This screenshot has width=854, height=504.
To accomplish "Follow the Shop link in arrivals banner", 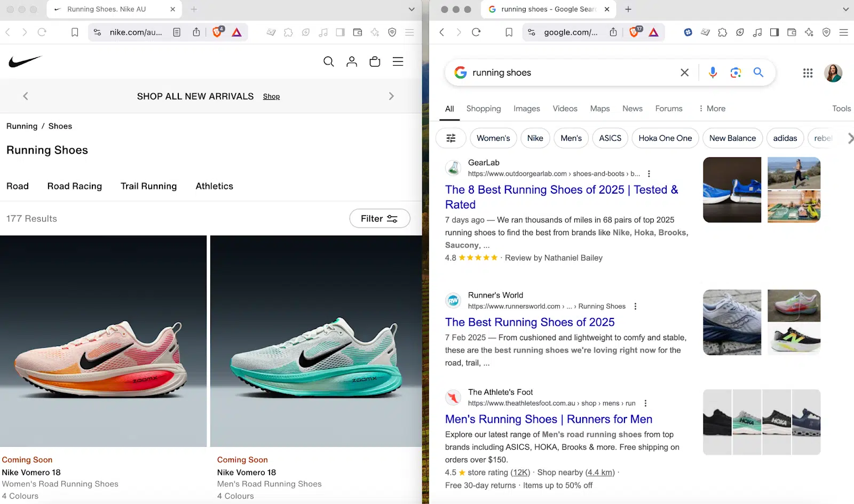I will point(271,97).
